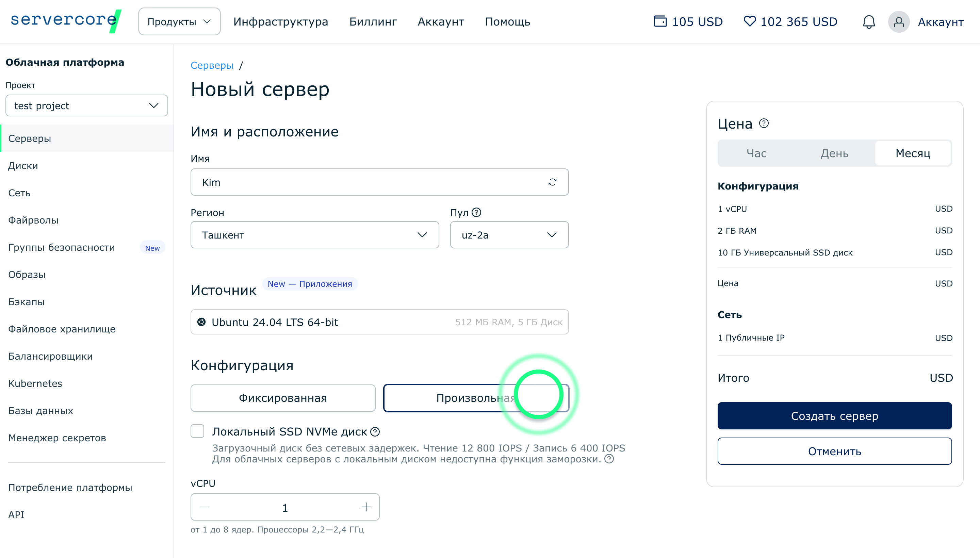
Task: Go to Kubernetes in sidebar
Action: [x=87, y=383]
